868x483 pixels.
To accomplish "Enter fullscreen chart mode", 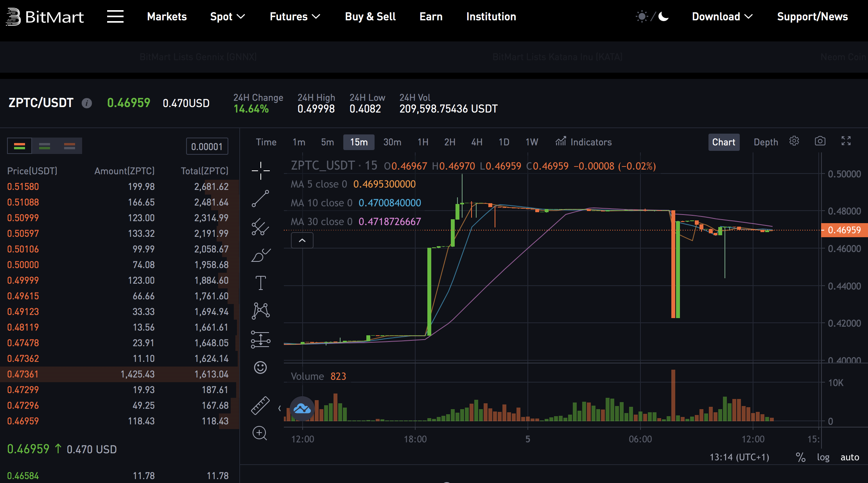I will click(846, 141).
